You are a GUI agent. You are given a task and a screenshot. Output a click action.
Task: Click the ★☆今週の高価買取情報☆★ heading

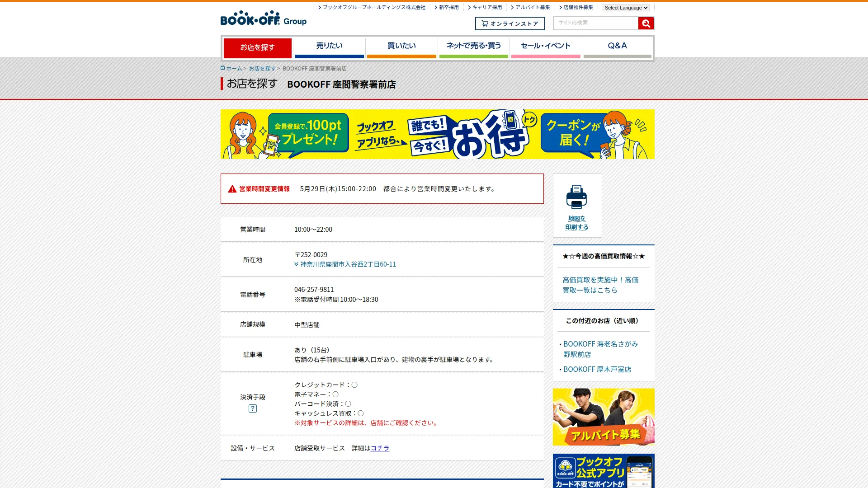(x=604, y=256)
